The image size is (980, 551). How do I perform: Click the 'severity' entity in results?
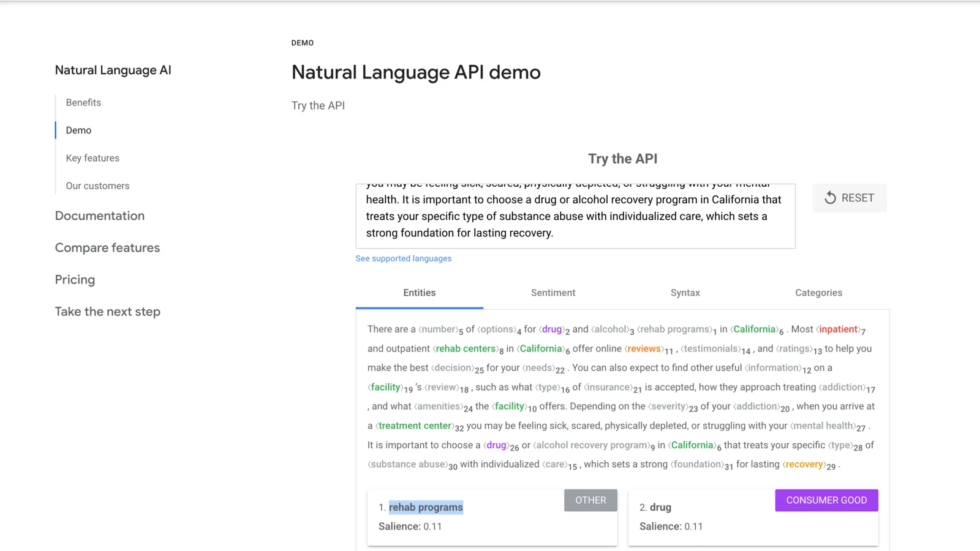[x=668, y=406]
